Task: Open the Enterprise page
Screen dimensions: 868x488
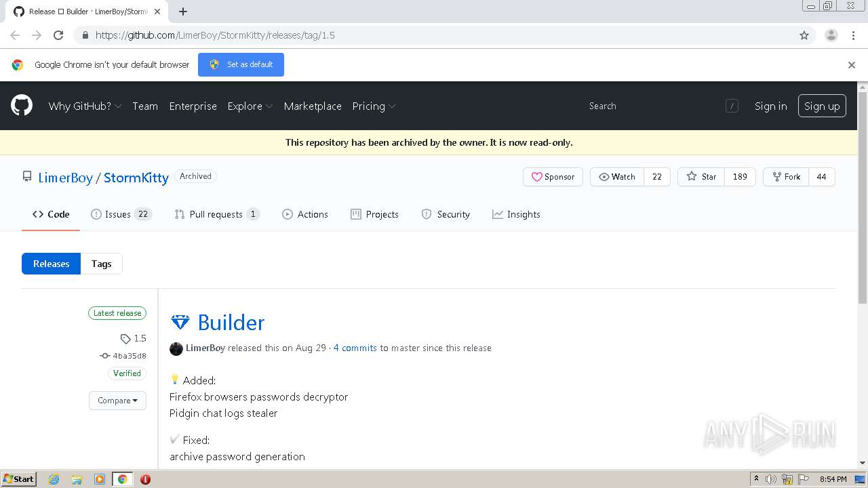Action: [x=193, y=106]
